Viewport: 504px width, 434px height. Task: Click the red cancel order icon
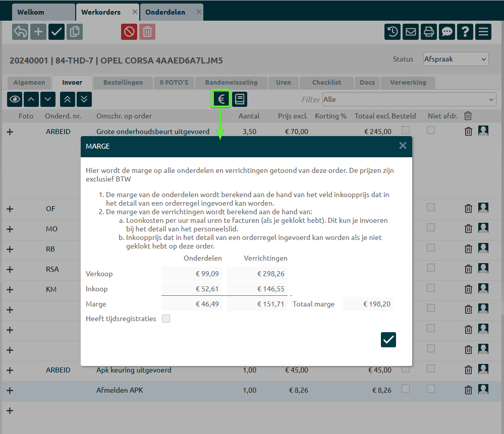(x=129, y=32)
